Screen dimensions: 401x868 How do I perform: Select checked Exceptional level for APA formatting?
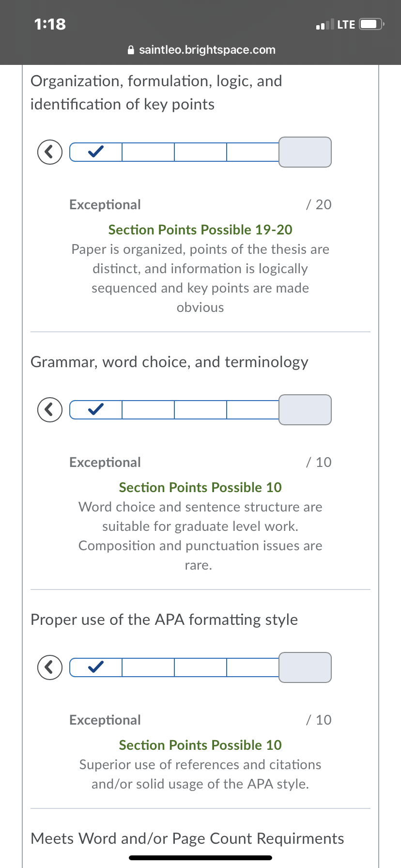pos(96,667)
